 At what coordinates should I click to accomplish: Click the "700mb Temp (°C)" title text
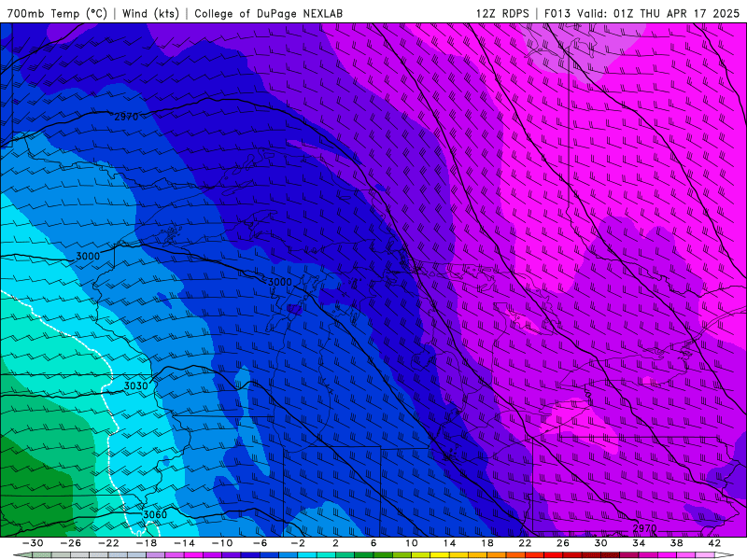(57, 13)
